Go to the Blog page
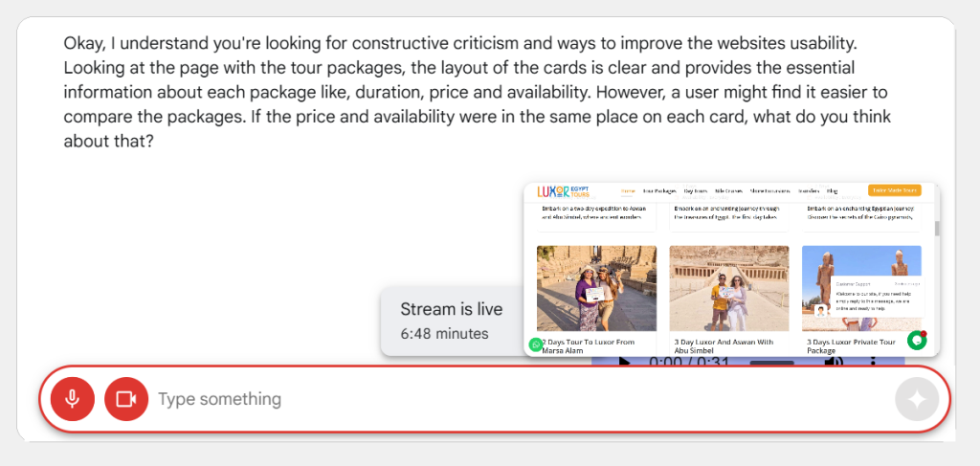 coord(832,190)
